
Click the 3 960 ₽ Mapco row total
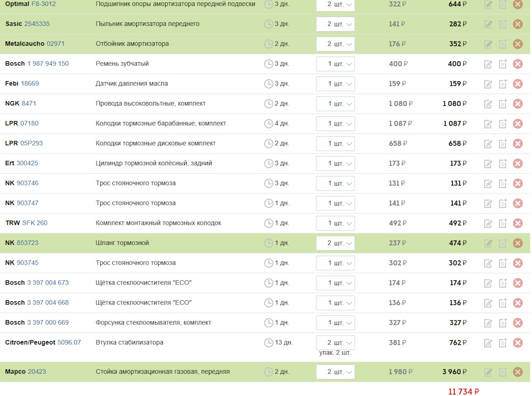pyautogui.click(x=454, y=372)
